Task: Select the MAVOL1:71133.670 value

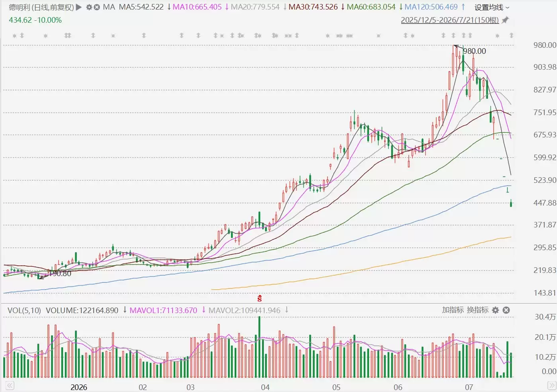Action: coord(163,310)
